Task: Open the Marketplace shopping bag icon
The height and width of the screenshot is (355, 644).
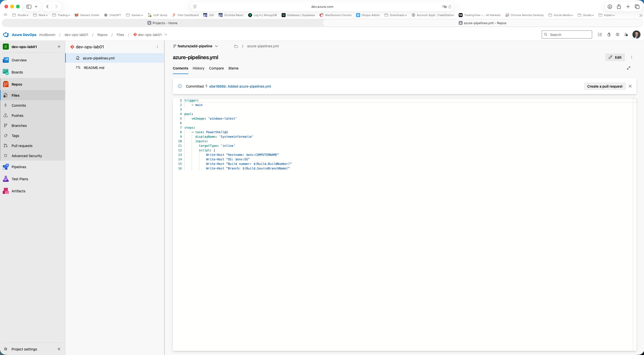Action: [609, 34]
